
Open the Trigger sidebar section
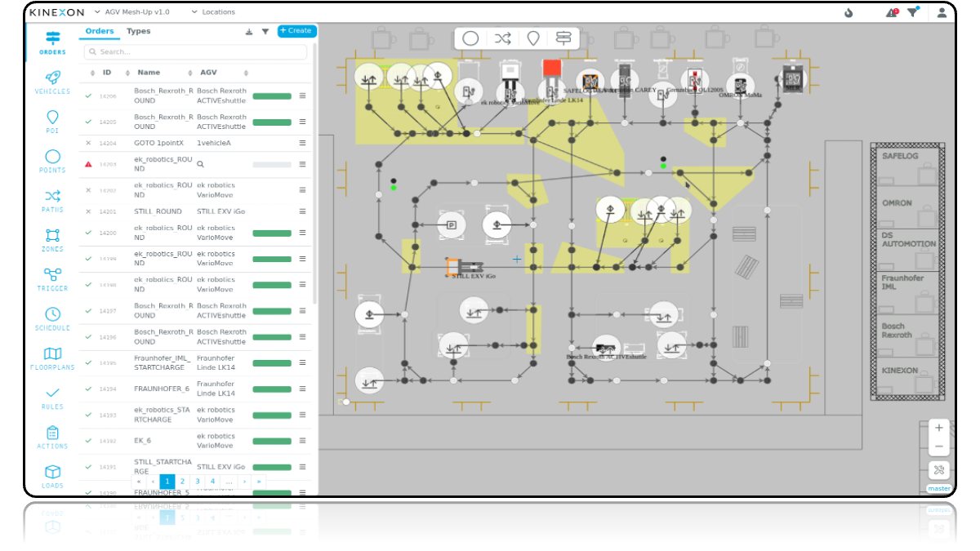point(52,278)
